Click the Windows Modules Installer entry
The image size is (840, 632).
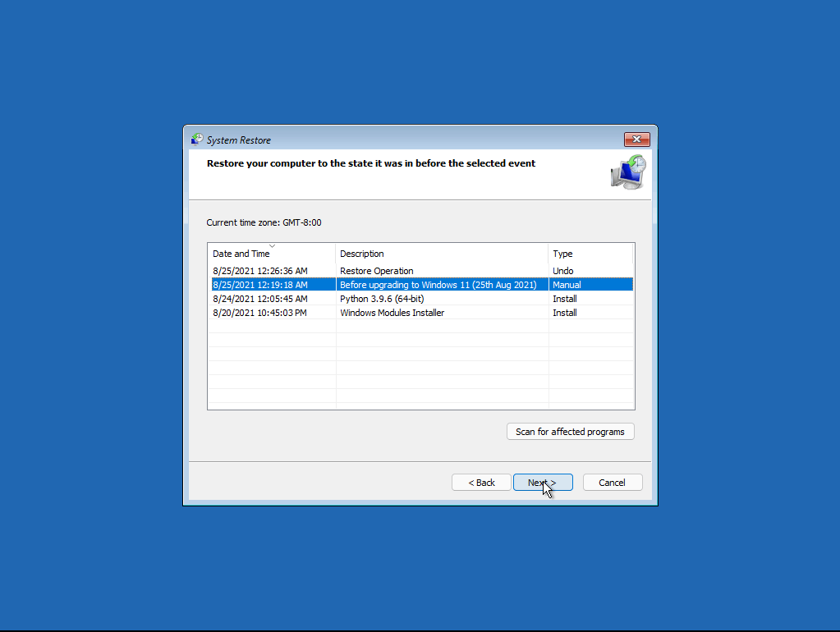[x=392, y=313]
